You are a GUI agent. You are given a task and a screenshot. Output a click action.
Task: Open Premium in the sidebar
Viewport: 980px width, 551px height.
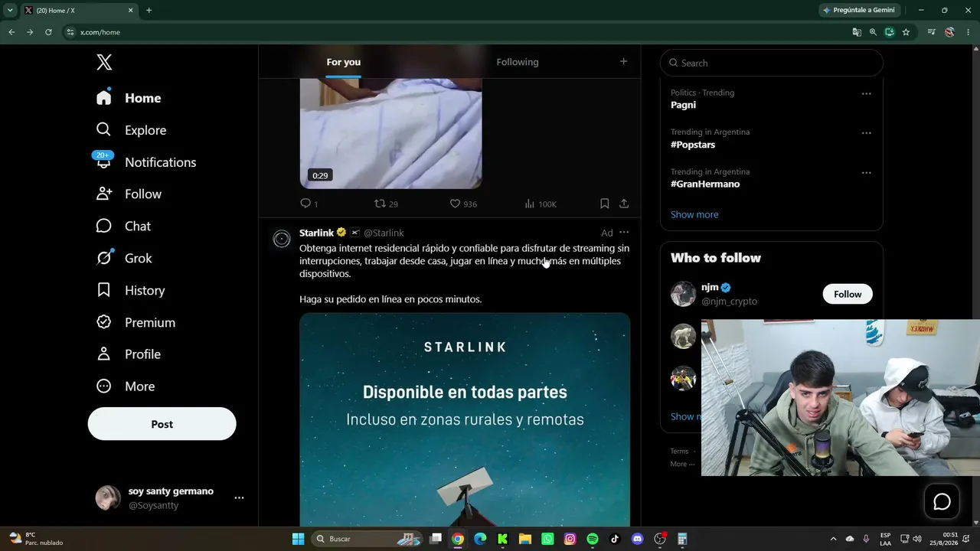(x=136, y=323)
